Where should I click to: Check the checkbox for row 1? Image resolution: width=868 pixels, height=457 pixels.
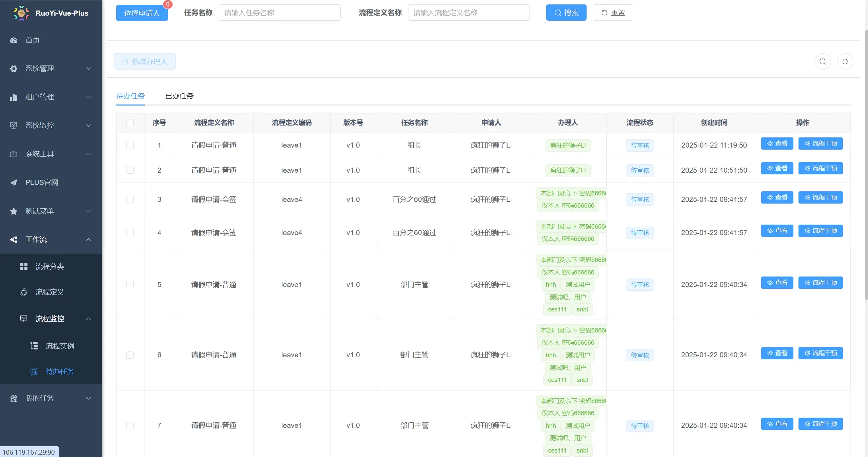(x=130, y=145)
